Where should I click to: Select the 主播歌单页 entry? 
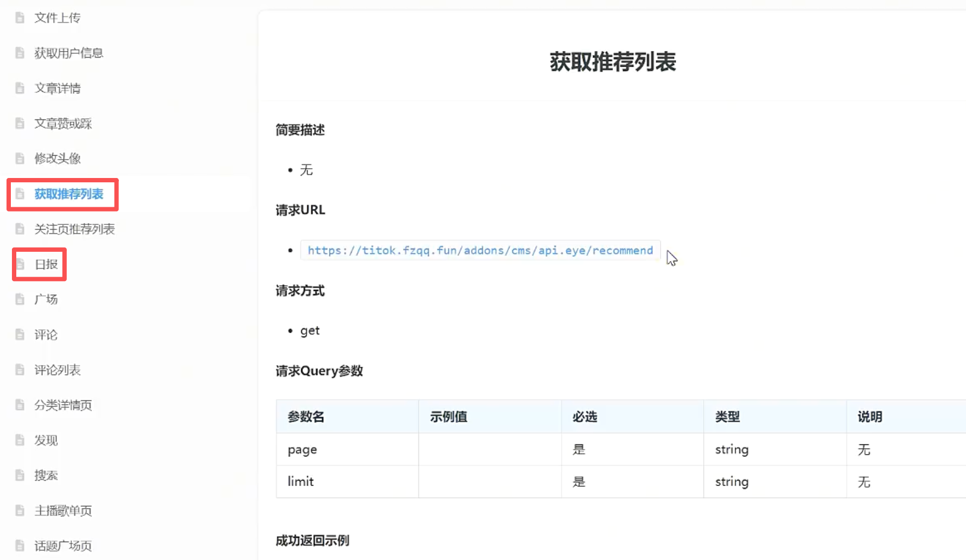(63, 510)
